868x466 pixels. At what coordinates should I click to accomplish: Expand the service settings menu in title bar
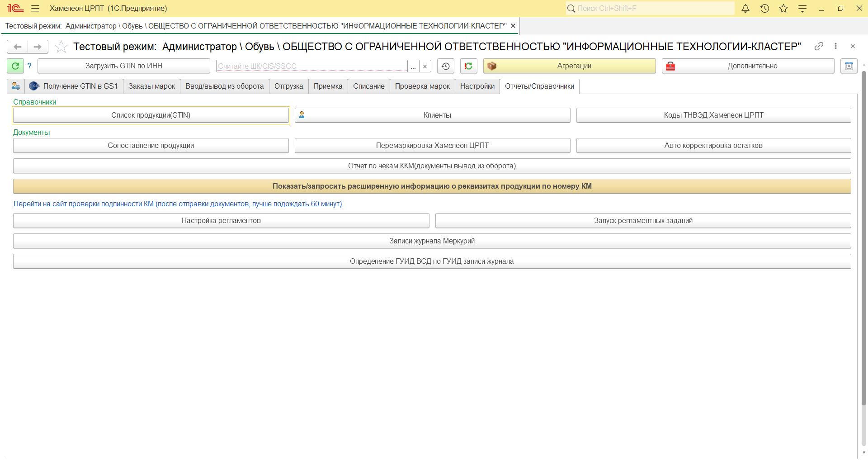[802, 8]
